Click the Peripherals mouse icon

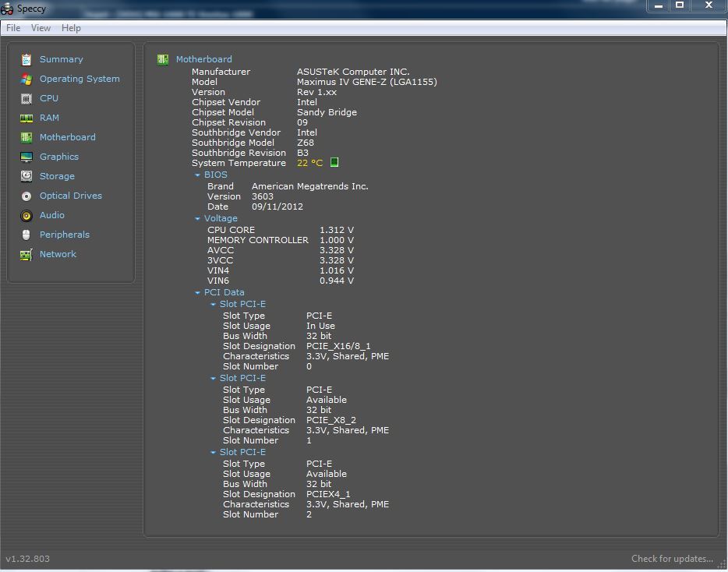[27, 235]
